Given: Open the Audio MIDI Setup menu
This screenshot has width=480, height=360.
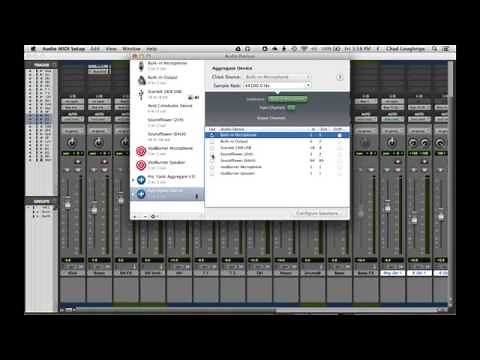Looking at the screenshot, I should click(63, 49).
